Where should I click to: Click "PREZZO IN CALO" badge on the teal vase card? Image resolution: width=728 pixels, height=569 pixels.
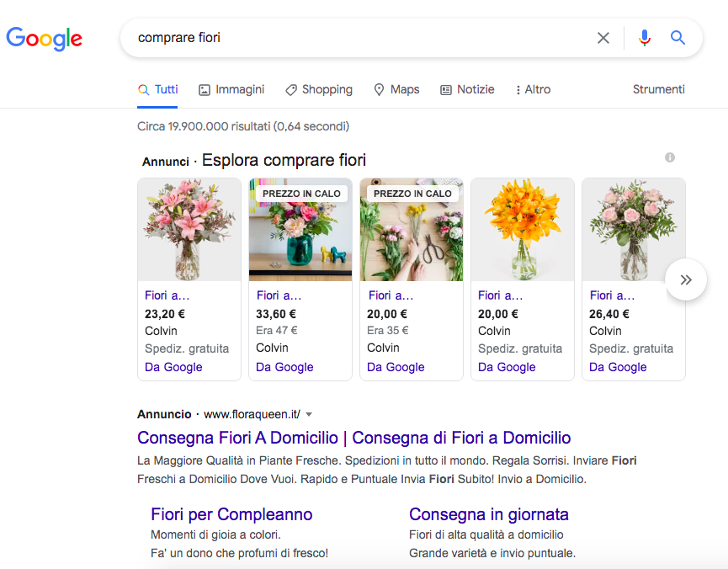[x=302, y=194]
